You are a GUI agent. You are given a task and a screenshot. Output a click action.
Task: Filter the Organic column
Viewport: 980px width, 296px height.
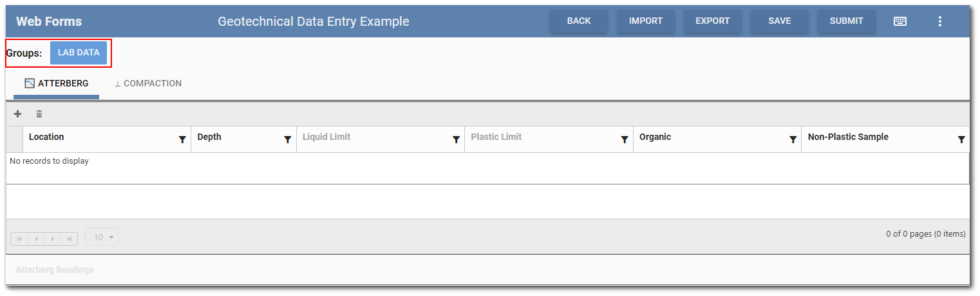click(x=793, y=139)
